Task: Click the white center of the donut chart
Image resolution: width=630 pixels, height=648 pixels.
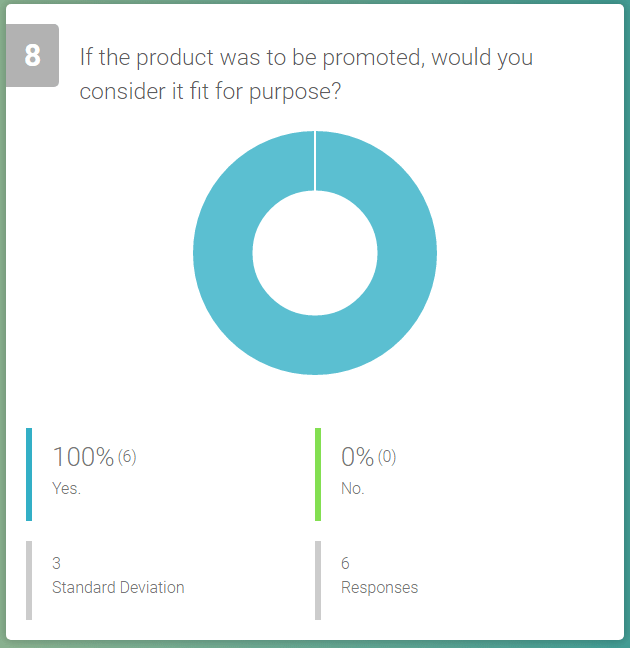Action: coord(315,253)
